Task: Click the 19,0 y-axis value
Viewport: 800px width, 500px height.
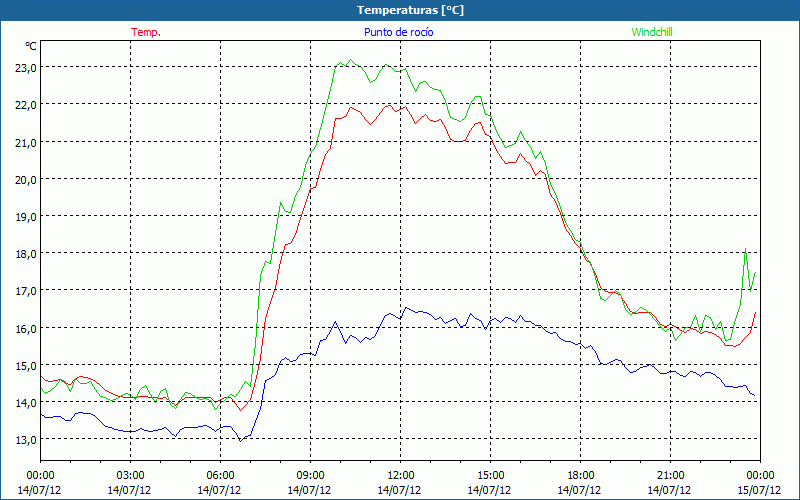Action: (25, 217)
